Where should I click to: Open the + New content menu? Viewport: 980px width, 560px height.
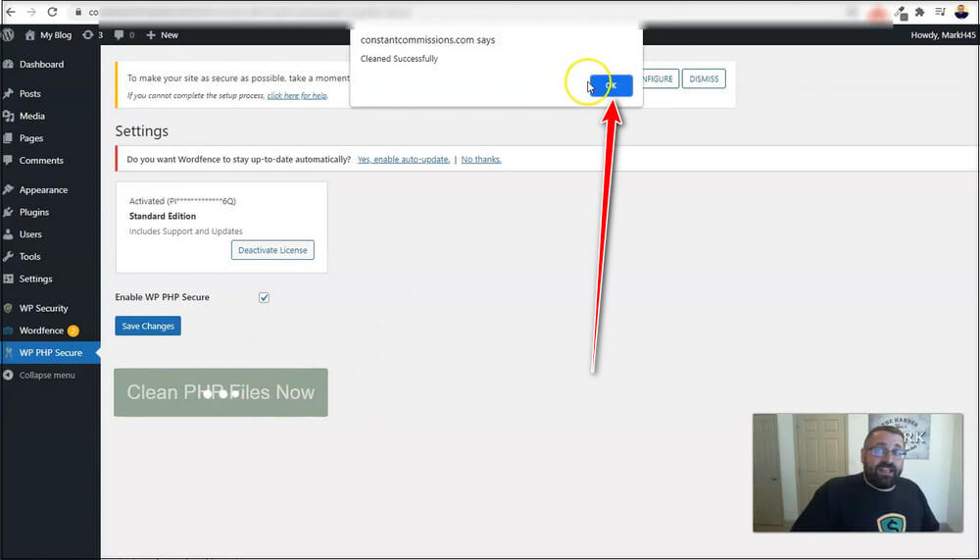point(162,35)
